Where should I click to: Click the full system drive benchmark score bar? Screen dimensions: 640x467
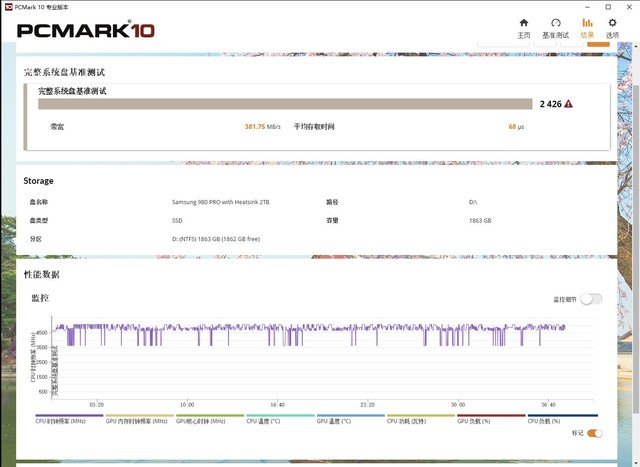pyautogui.click(x=285, y=104)
